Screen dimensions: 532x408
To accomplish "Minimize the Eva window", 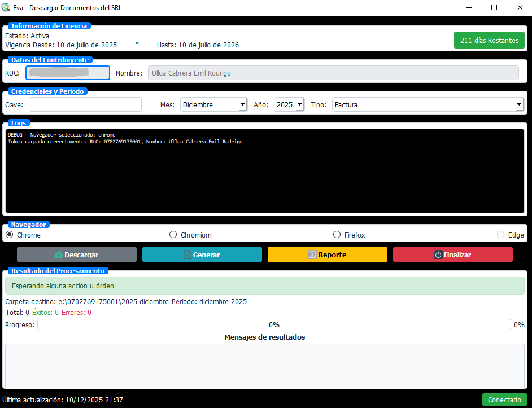I will point(469,8).
